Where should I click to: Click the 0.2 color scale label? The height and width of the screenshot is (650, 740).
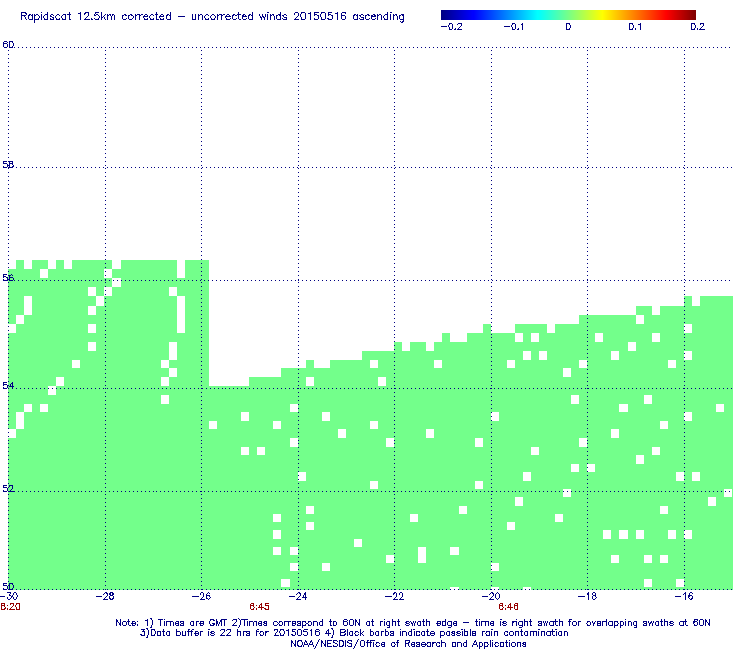tap(698, 27)
